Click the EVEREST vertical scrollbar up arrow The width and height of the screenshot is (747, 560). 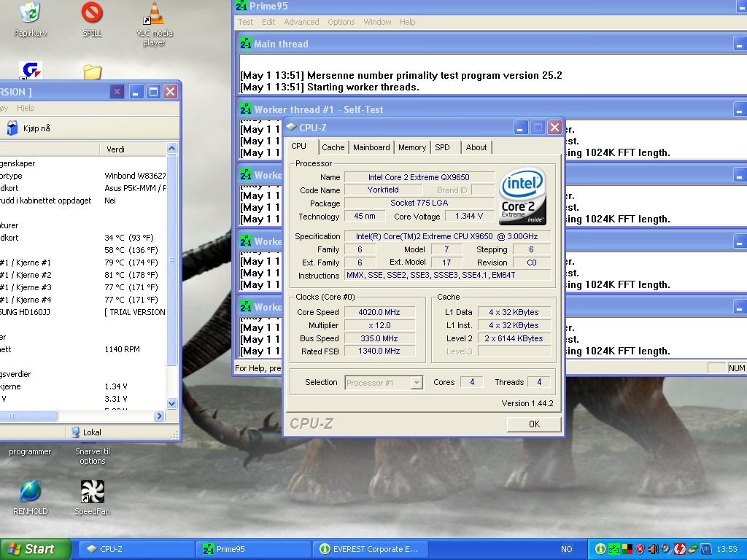[172, 149]
